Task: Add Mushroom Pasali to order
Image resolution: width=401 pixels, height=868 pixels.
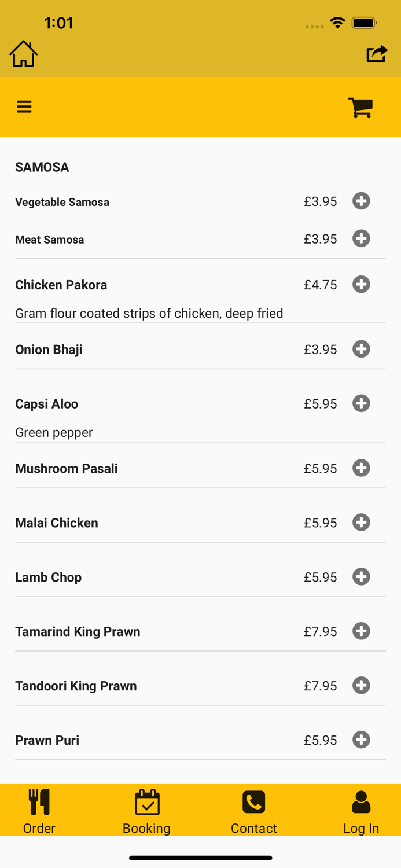Action: coord(361,468)
